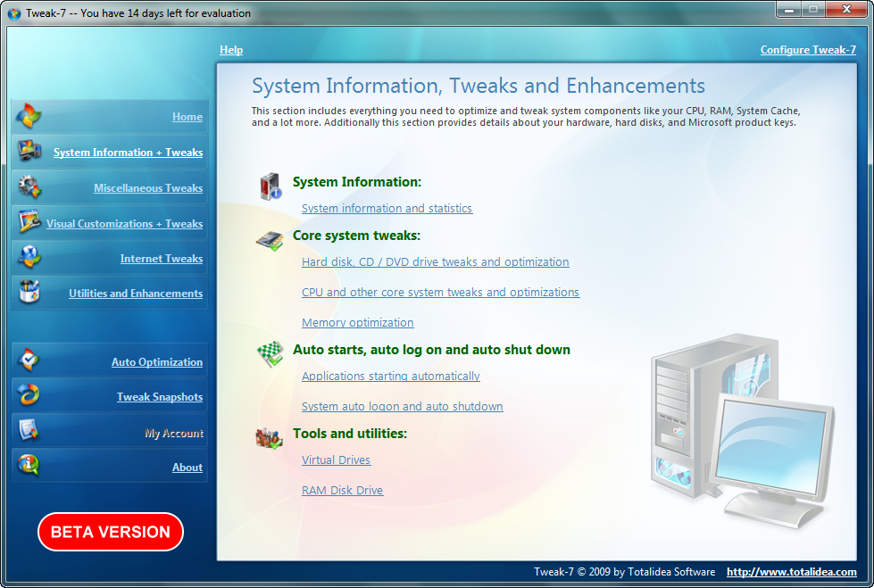Open Internet Tweaks section
This screenshot has height=588, width=874.
[162, 259]
